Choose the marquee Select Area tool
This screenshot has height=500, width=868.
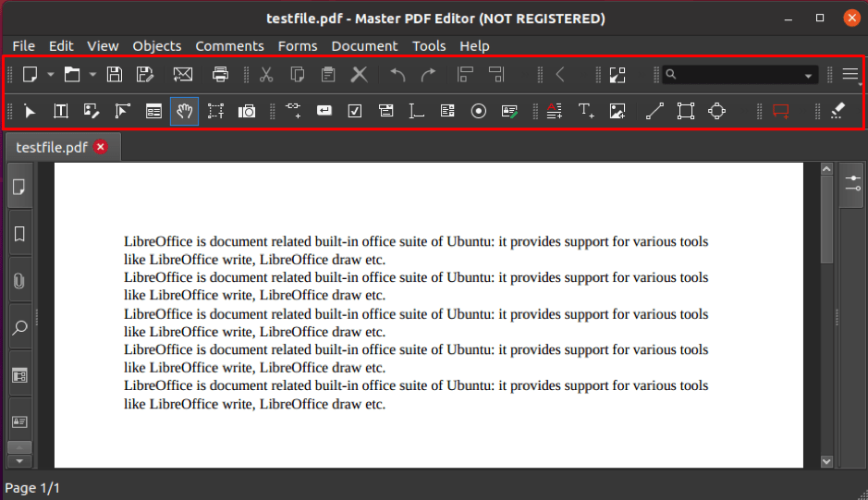tap(215, 111)
